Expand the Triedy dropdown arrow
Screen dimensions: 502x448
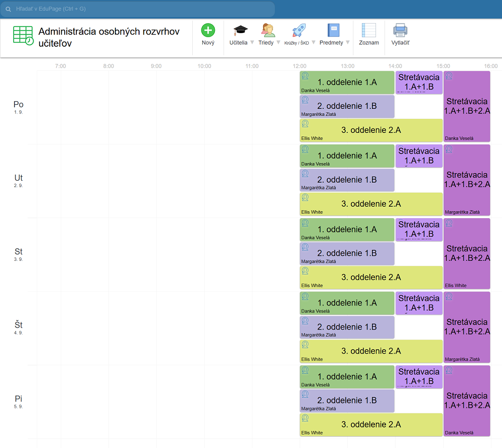pos(278,43)
